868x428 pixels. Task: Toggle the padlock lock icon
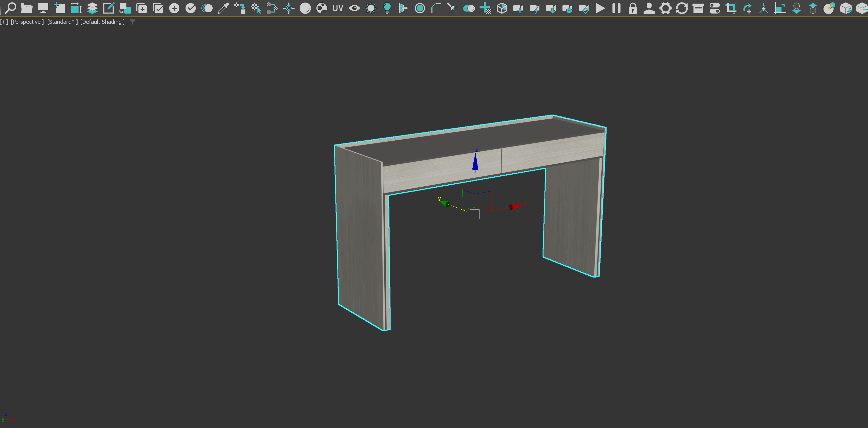[633, 8]
